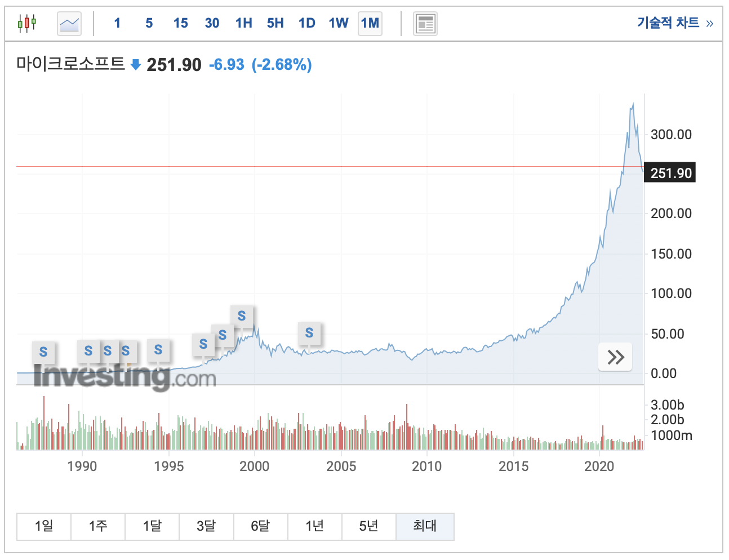
Task: Select the 3달 range tab
Action: click(x=206, y=526)
